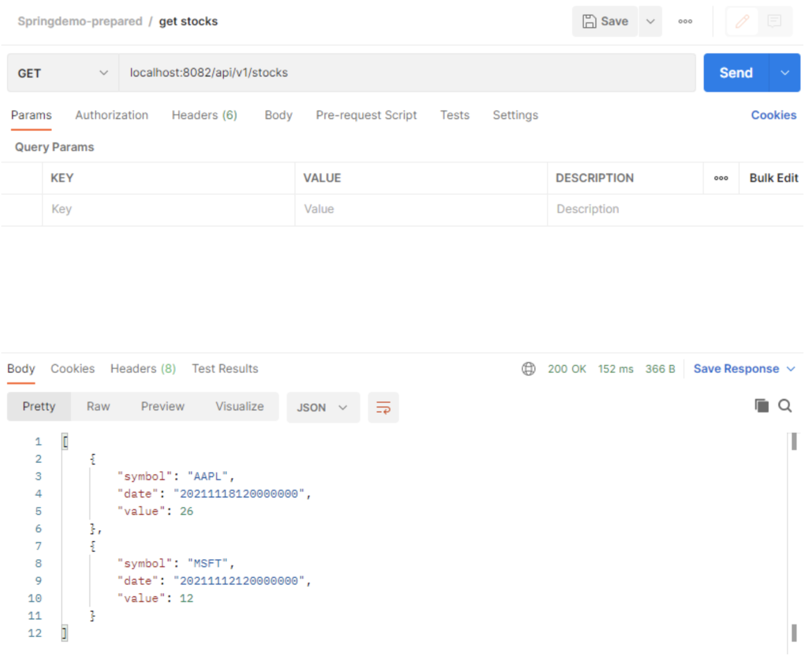Switch to the Authorization tab
The width and height of the screenshot is (812, 659).
click(112, 115)
